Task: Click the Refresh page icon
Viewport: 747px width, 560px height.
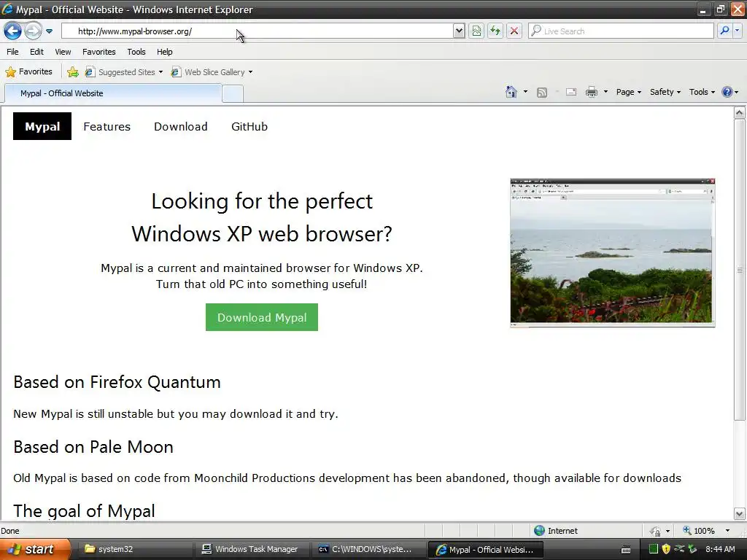Action: click(495, 31)
